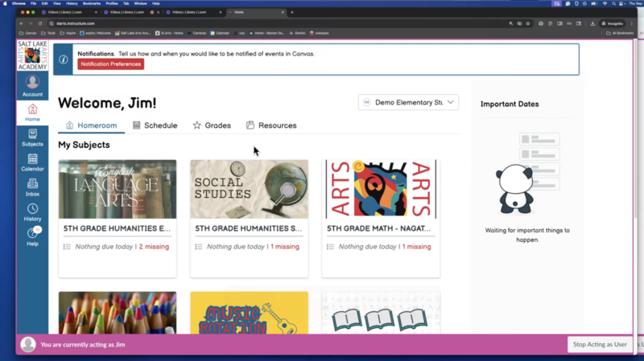Open the Tools bookmarks folder
This screenshot has height=361, width=644.
pyautogui.click(x=48, y=33)
